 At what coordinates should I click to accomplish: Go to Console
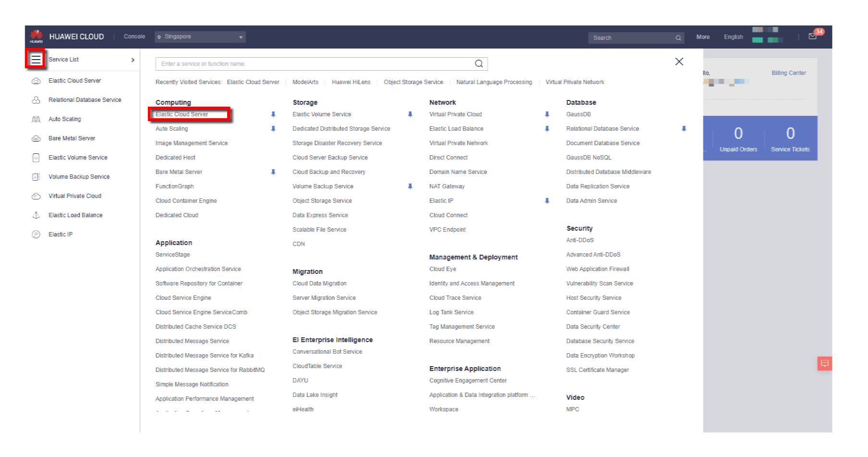coord(134,37)
